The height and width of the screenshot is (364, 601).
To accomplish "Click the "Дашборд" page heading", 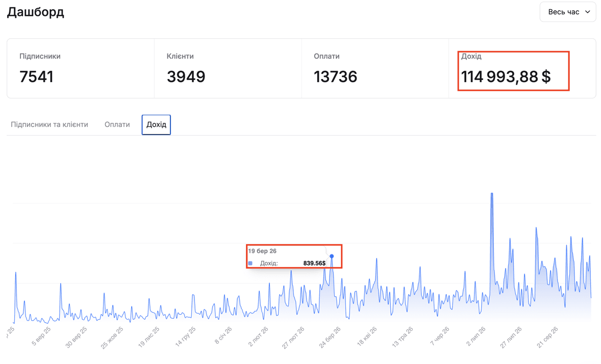I will 36,12.
